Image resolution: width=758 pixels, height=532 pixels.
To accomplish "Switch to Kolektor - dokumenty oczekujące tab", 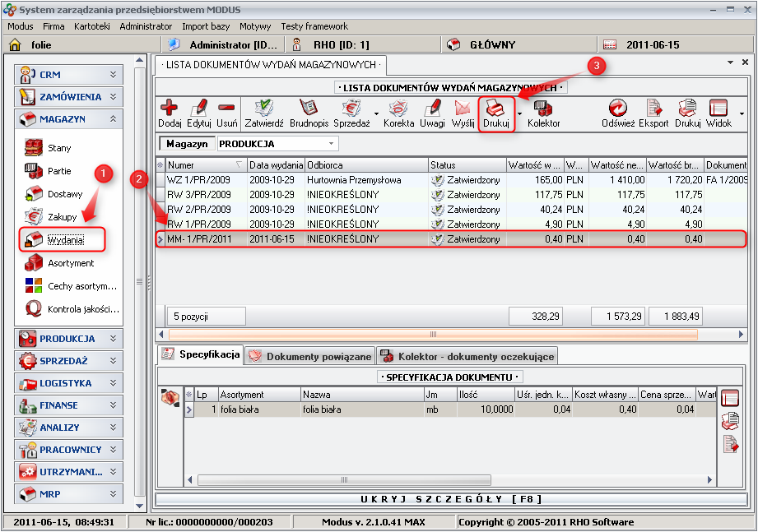I will pos(467,356).
